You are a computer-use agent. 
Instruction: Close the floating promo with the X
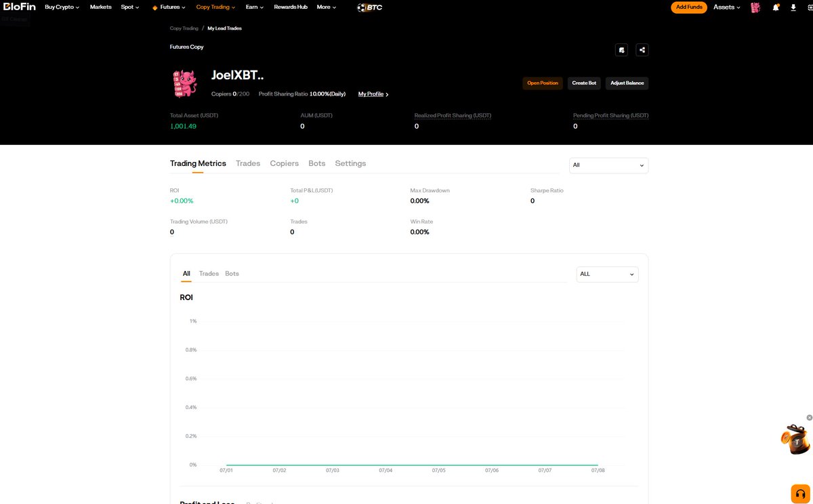809,417
